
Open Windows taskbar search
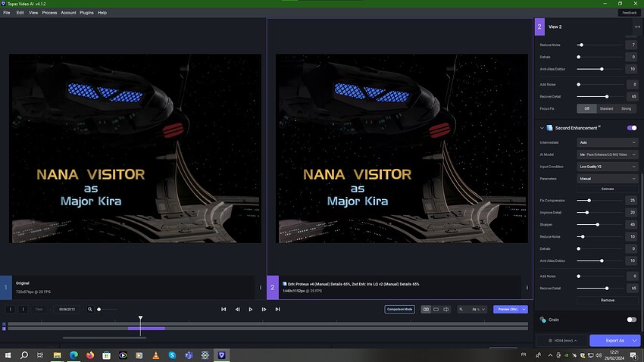point(24,355)
